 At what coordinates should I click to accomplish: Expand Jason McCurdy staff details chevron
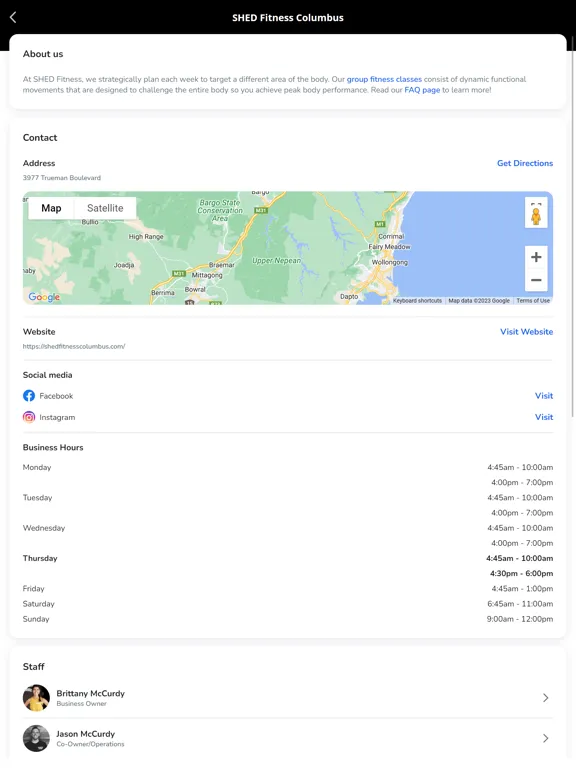[546, 738]
